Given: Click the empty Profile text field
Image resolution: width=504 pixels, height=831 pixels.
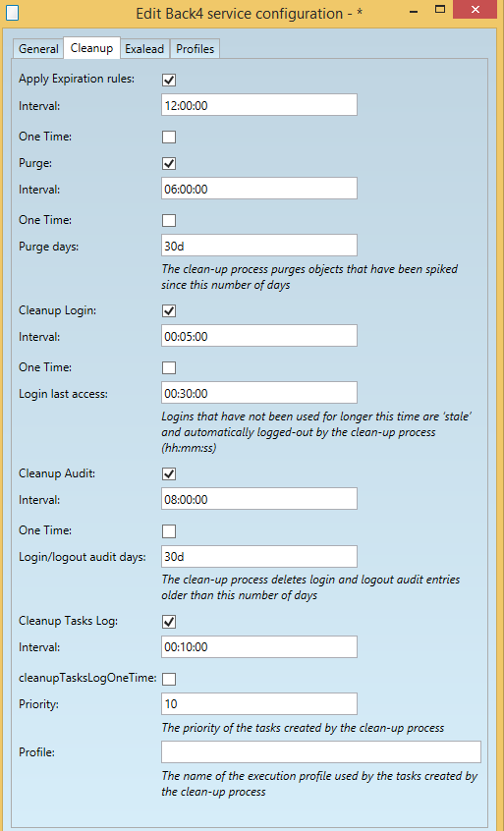Looking at the screenshot, I should click(x=321, y=752).
